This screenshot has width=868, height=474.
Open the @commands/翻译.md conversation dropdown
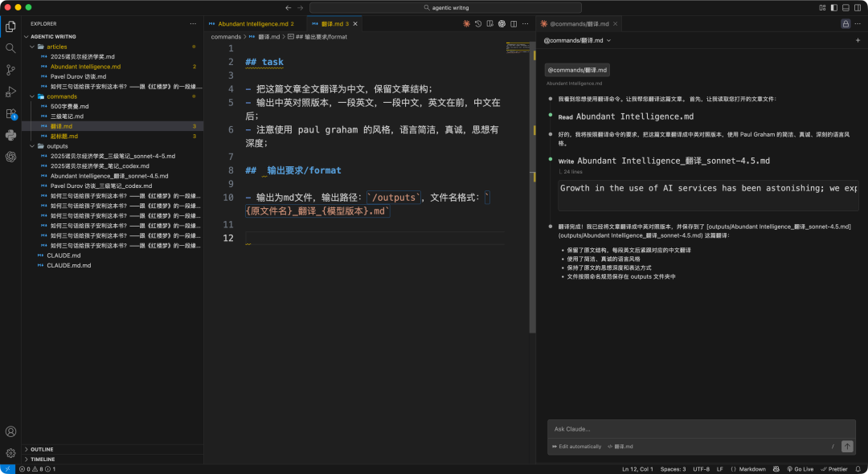point(577,40)
